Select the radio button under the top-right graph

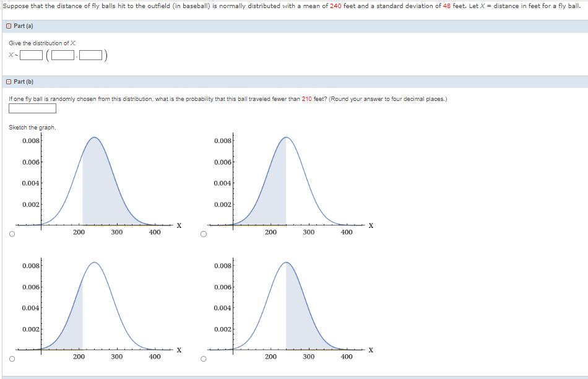coord(204,233)
